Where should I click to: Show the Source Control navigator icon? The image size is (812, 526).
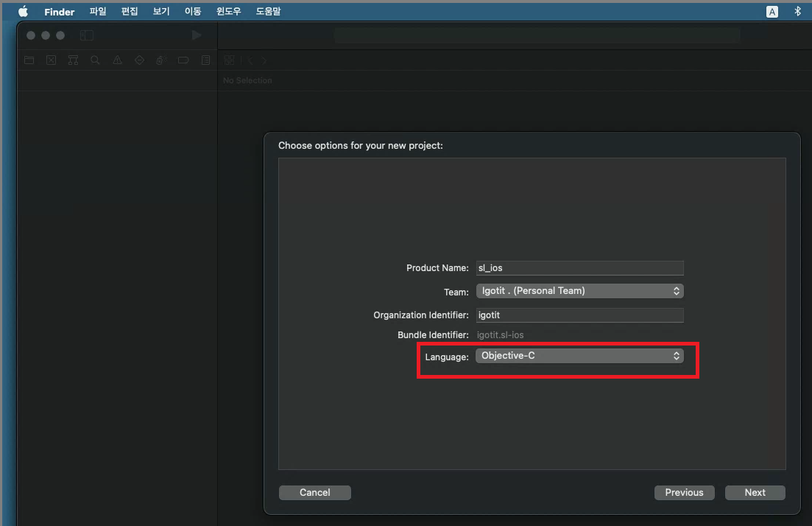pyautogui.click(x=52, y=60)
